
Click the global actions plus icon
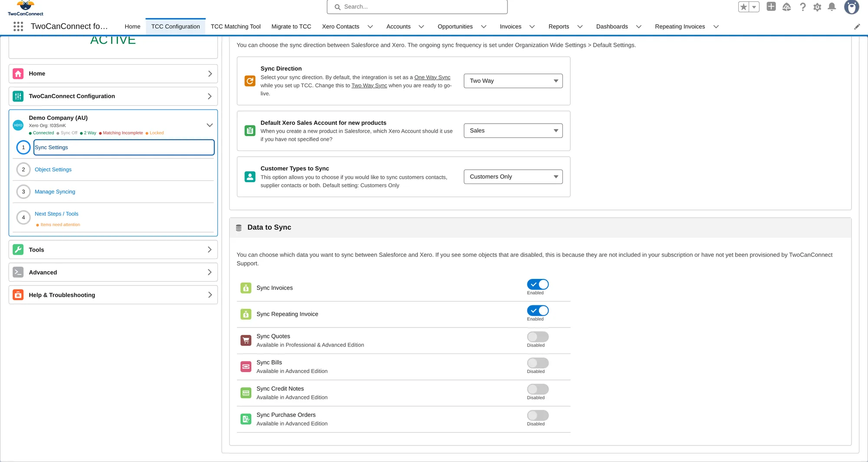click(x=771, y=7)
